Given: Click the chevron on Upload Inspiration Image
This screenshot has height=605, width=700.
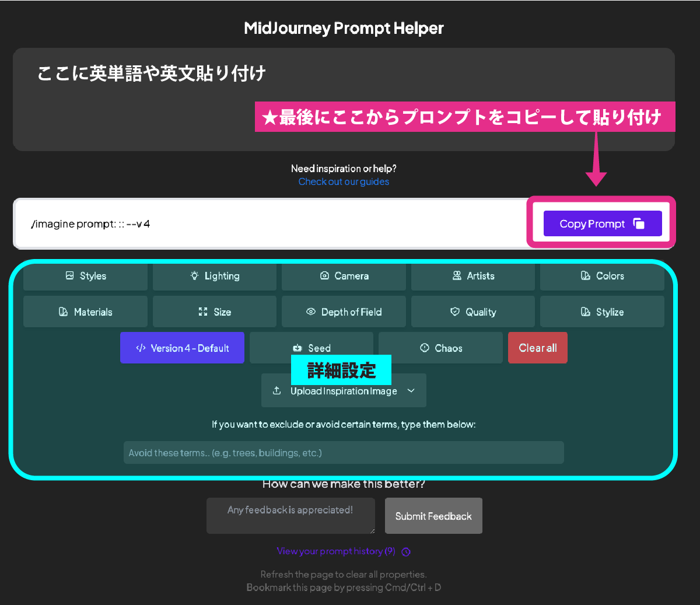Looking at the screenshot, I should tap(411, 390).
